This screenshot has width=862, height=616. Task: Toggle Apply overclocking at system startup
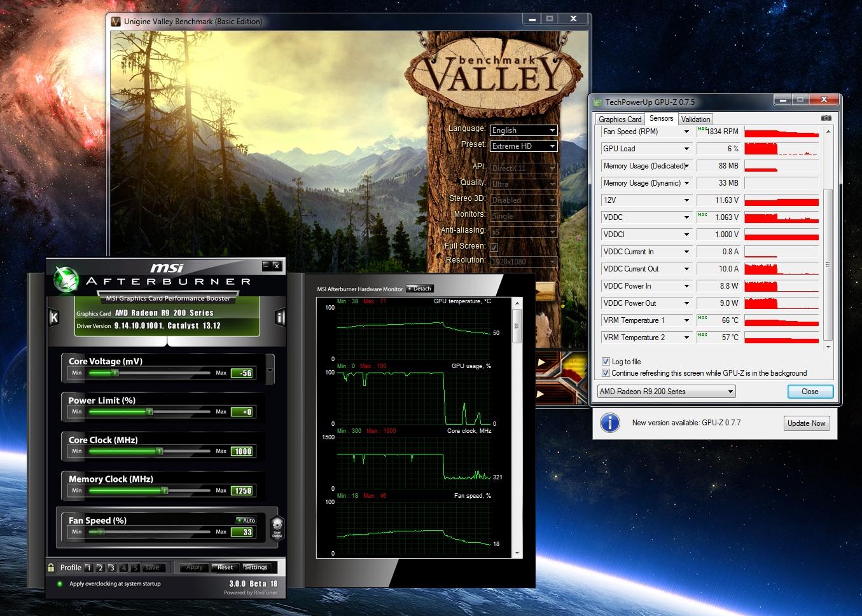pos(60,584)
